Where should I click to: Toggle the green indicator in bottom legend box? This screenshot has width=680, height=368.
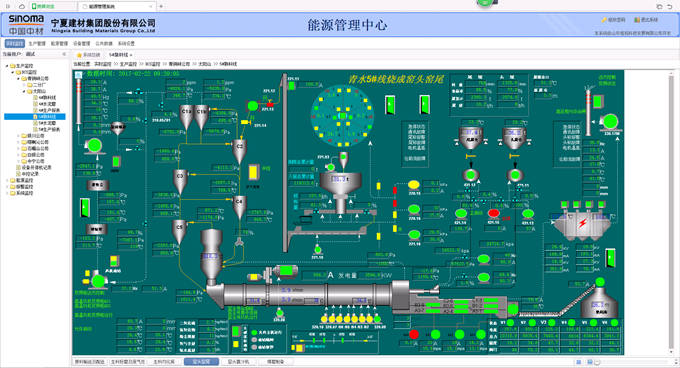tap(236, 332)
